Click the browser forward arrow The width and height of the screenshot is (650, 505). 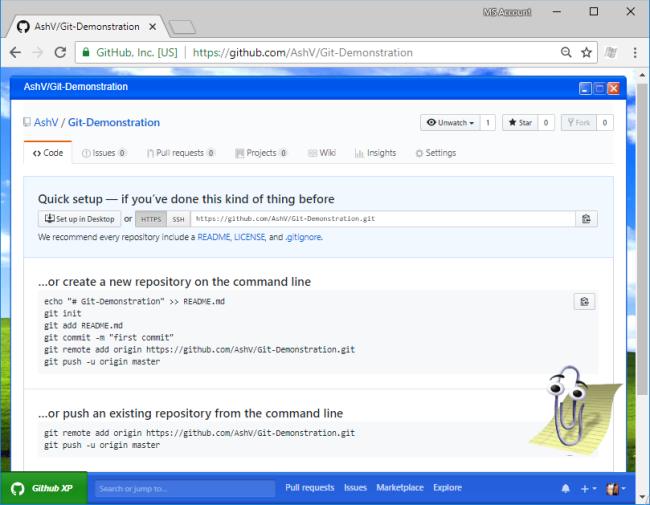point(38,52)
